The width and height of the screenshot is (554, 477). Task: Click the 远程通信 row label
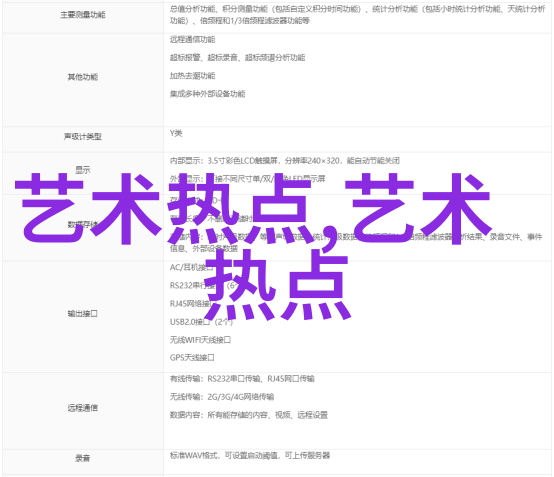pos(83,408)
